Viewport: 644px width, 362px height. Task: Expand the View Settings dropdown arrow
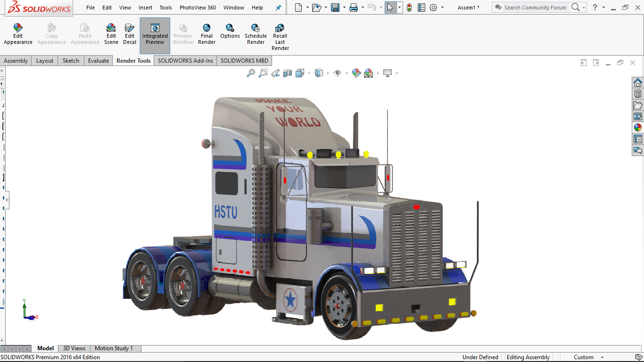coord(396,73)
